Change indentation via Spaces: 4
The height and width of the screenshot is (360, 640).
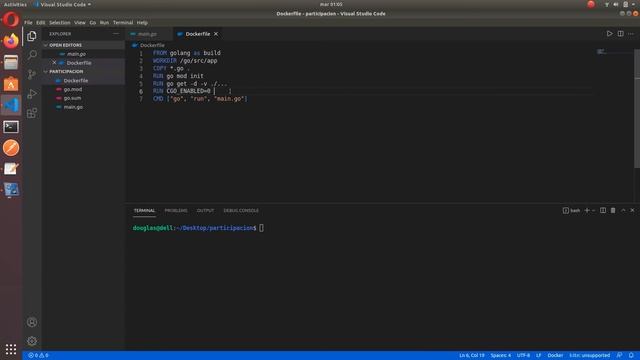point(500,355)
